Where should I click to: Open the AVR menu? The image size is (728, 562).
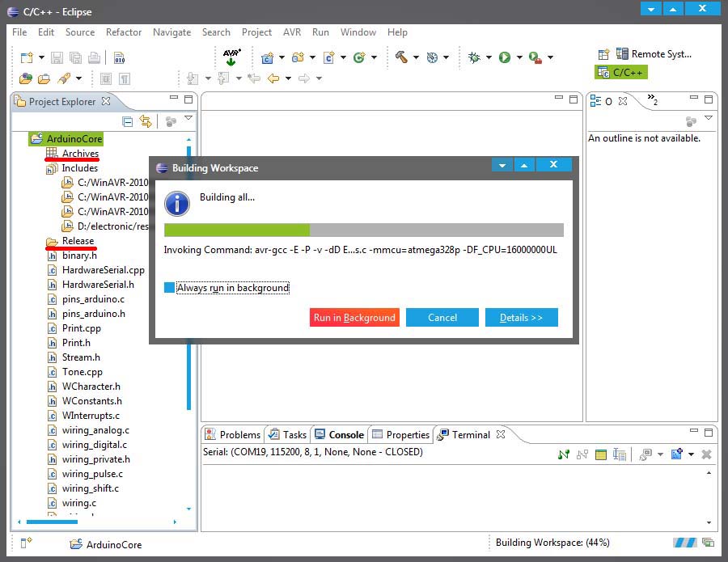pos(292,32)
